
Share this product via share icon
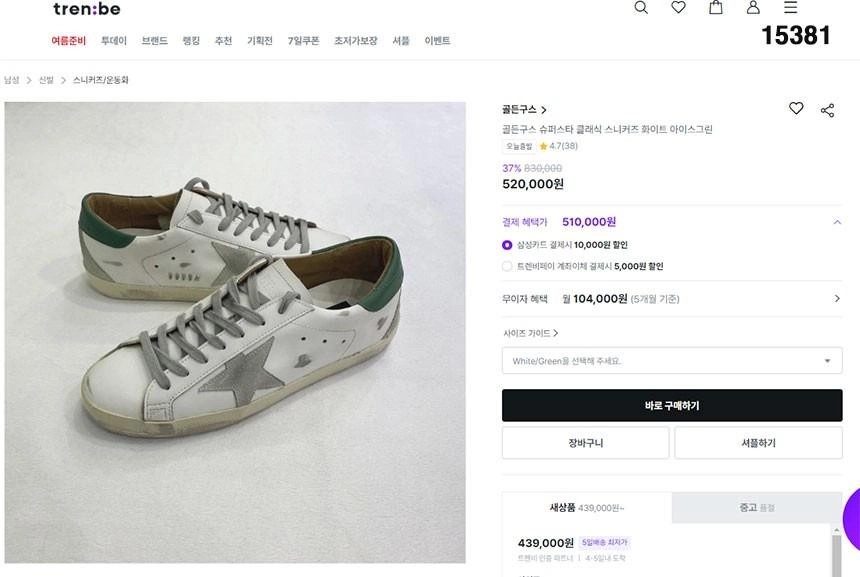pos(827,110)
